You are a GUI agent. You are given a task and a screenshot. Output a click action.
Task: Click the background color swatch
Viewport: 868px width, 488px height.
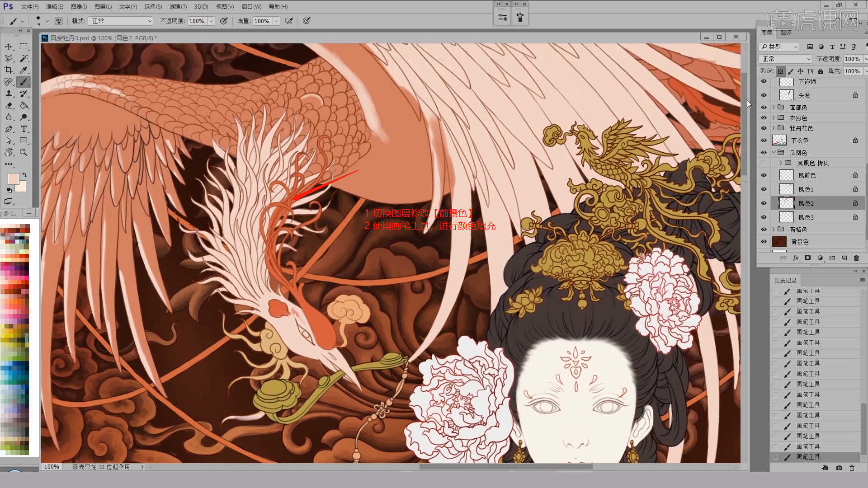click(x=21, y=187)
